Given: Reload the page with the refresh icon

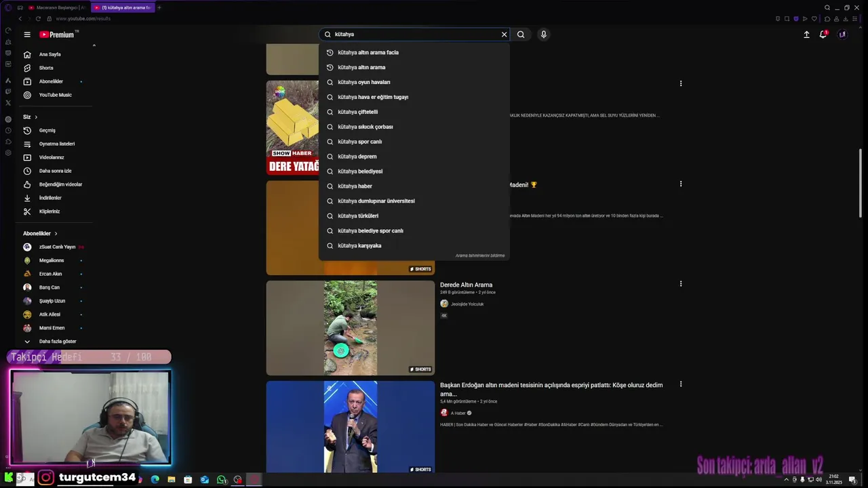Looking at the screenshot, I should point(38,19).
